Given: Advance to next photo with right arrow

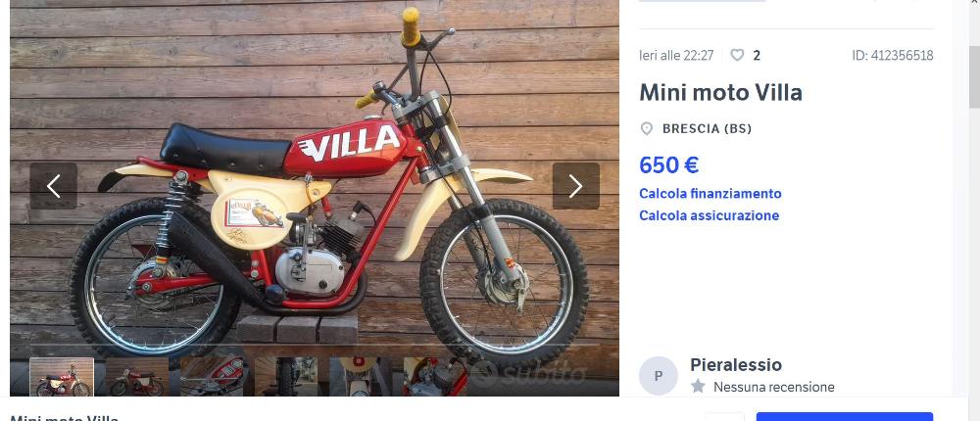Looking at the screenshot, I should click(x=575, y=186).
